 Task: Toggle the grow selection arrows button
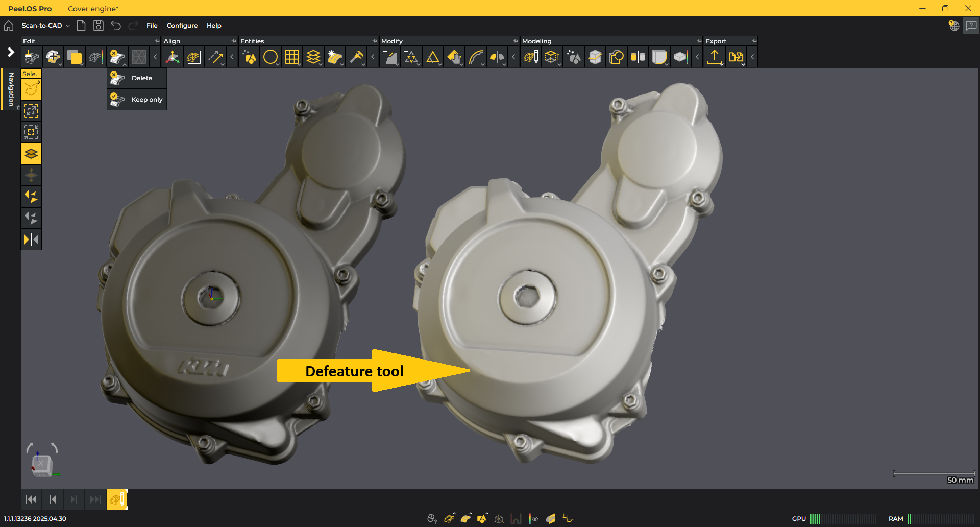pos(31,197)
